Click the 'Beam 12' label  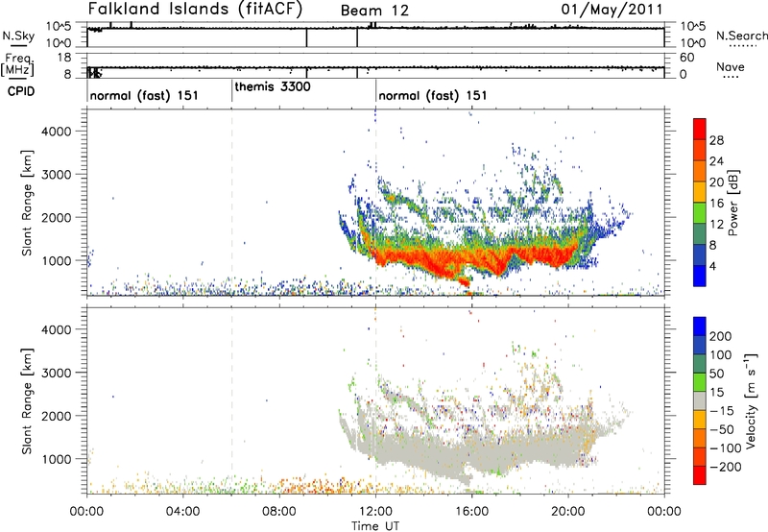[x=374, y=11]
